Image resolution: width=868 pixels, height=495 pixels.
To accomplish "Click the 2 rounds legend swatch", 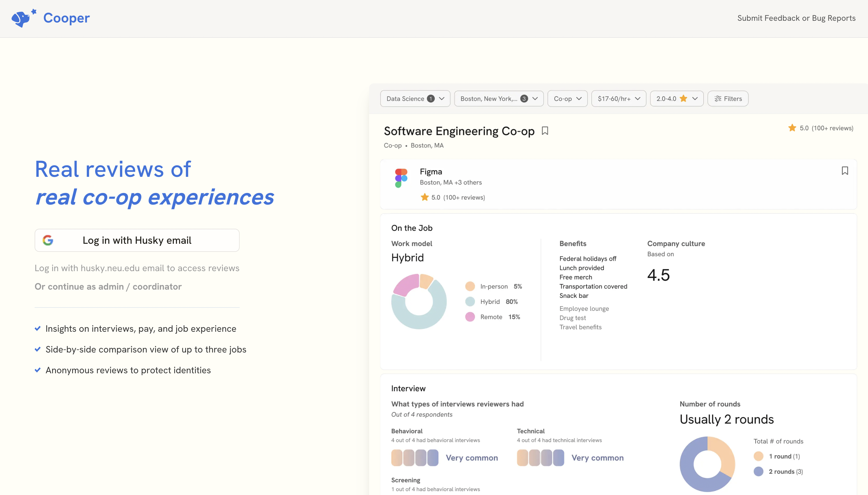I will click(x=759, y=472).
